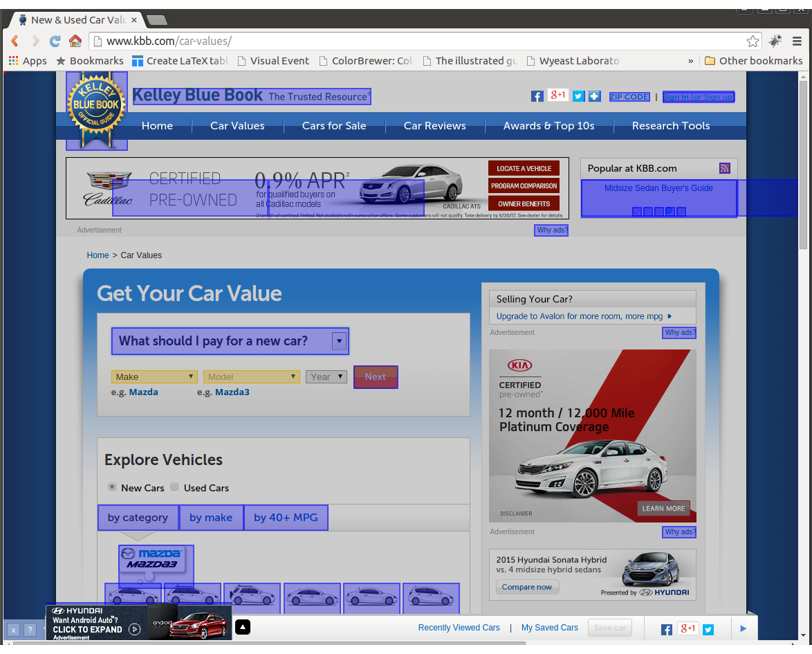Open Midsize Sedan Buyer's Guide link
The width and height of the screenshot is (812, 654).
point(658,188)
